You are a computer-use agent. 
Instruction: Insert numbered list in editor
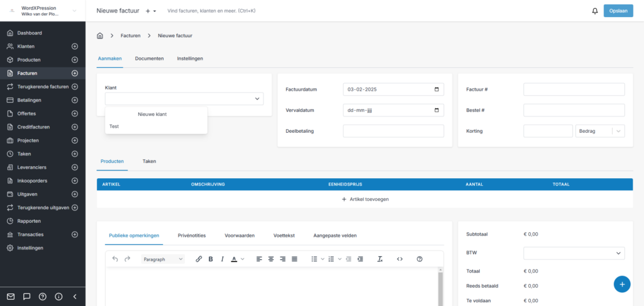331,259
